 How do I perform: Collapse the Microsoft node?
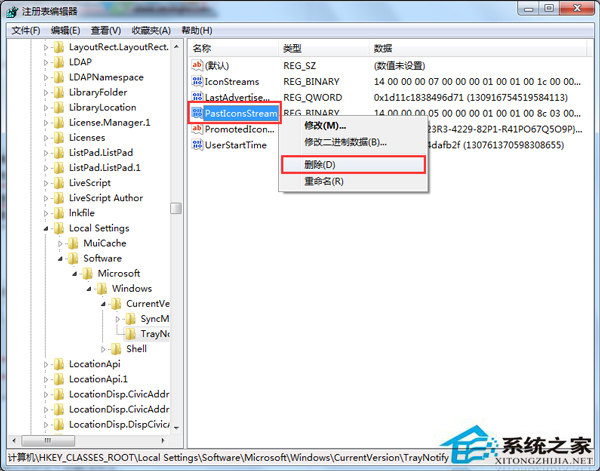(75, 274)
